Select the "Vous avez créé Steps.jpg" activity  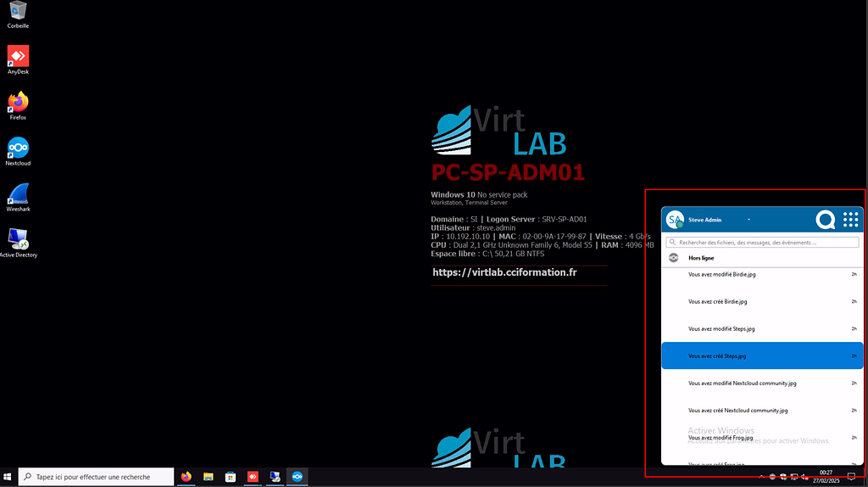point(761,356)
